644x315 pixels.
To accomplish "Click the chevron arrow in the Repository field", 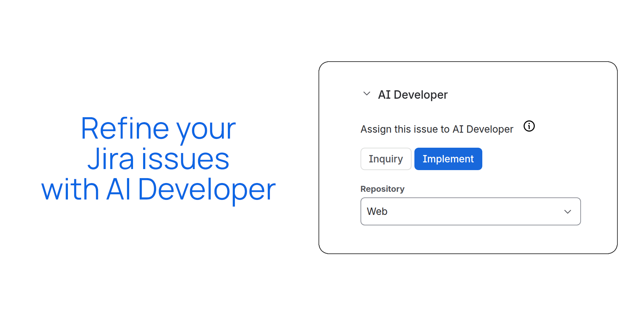I will [x=567, y=212].
